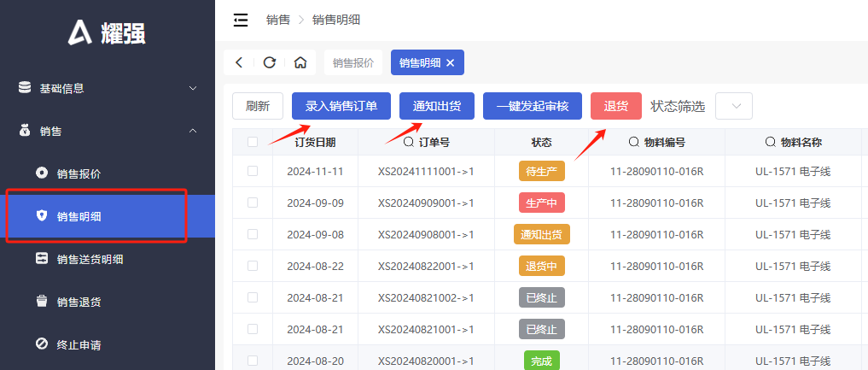This screenshot has height=370, width=868.
Task: Check the row for order XS20241111001->1
Action: point(253,171)
